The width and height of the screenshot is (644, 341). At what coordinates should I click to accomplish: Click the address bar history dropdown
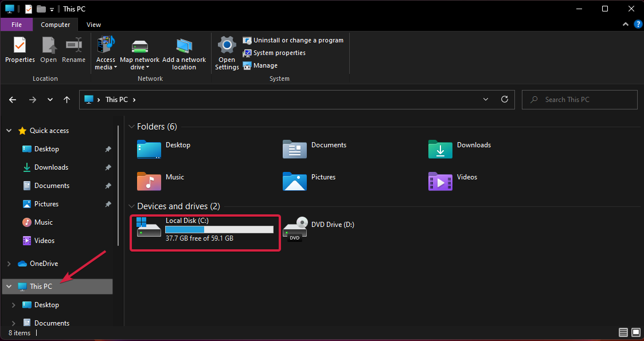pyautogui.click(x=486, y=99)
